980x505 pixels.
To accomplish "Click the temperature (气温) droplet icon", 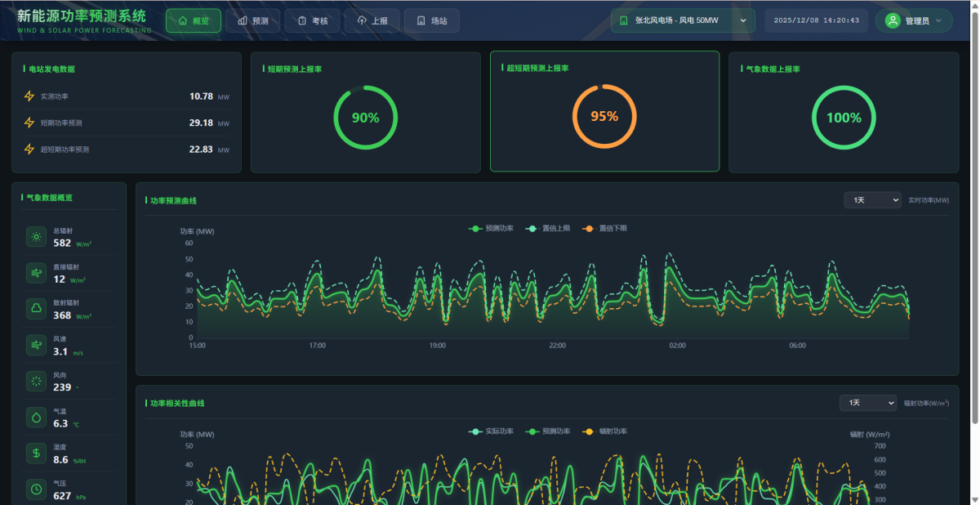I will [37, 417].
